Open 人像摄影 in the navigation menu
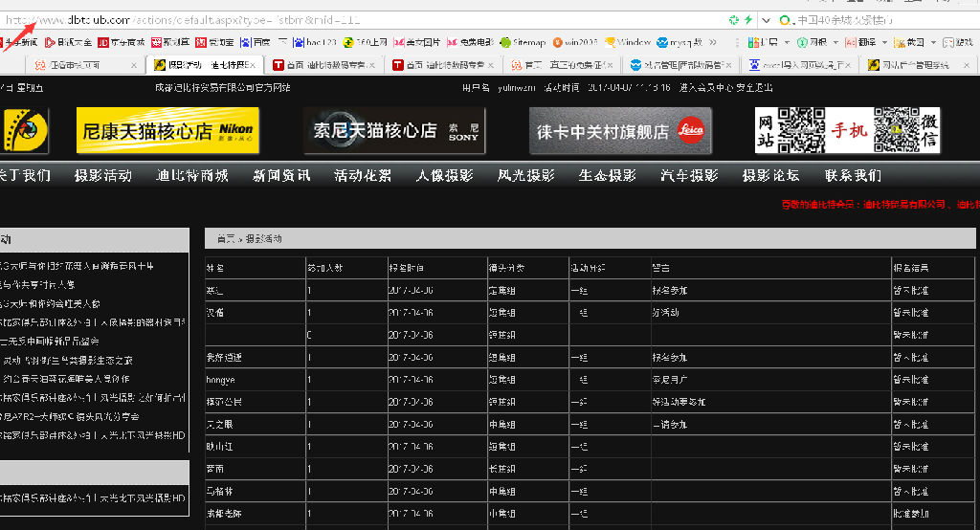 point(444,175)
